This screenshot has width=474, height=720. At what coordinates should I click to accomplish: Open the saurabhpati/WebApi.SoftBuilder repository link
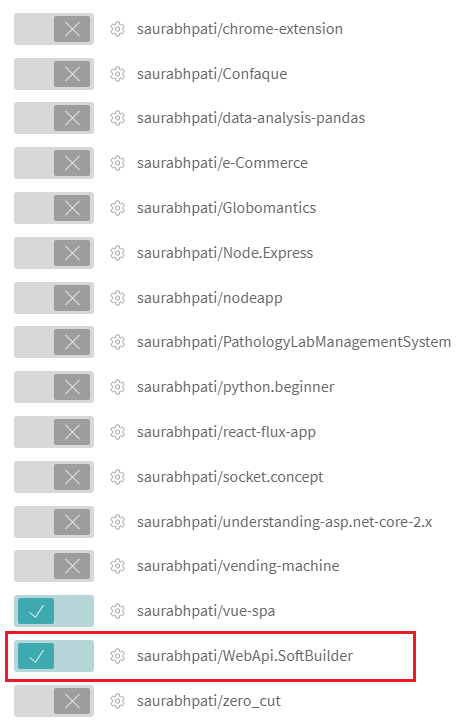pyautogui.click(x=245, y=656)
